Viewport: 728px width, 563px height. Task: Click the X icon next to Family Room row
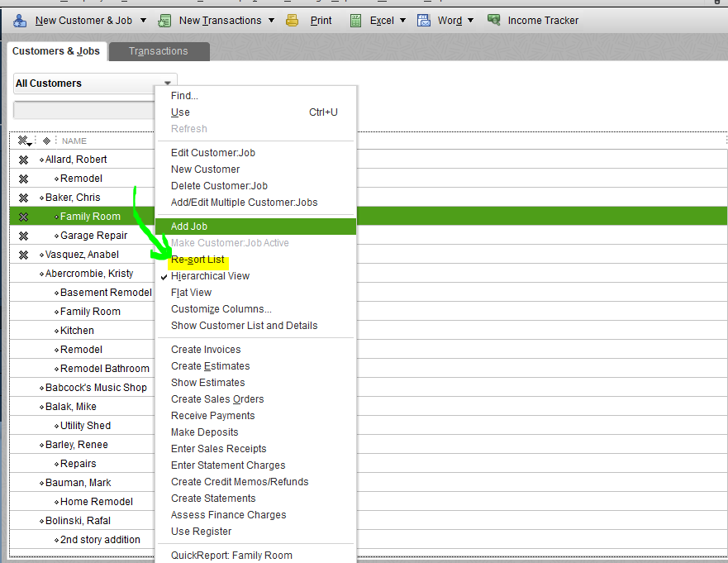pos(22,216)
